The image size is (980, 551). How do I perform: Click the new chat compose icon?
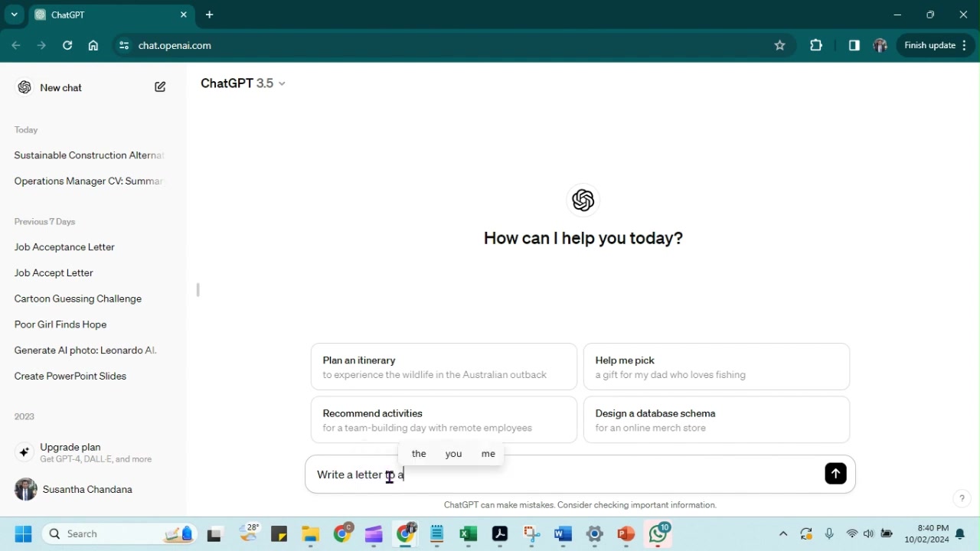click(160, 87)
